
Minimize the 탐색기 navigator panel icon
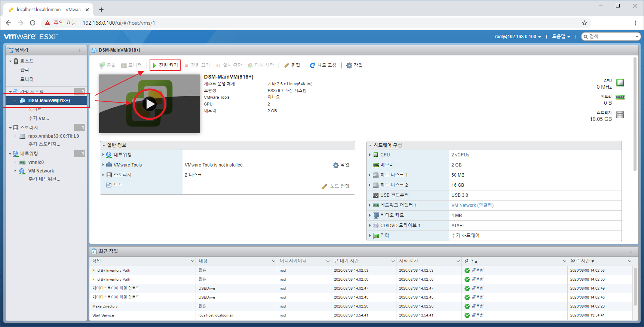(x=81, y=50)
